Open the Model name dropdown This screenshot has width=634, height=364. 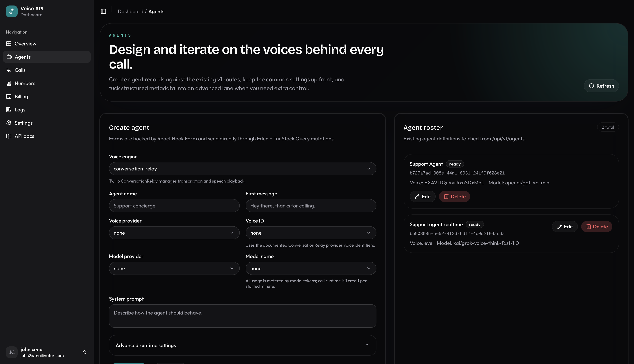click(x=311, y=269)
